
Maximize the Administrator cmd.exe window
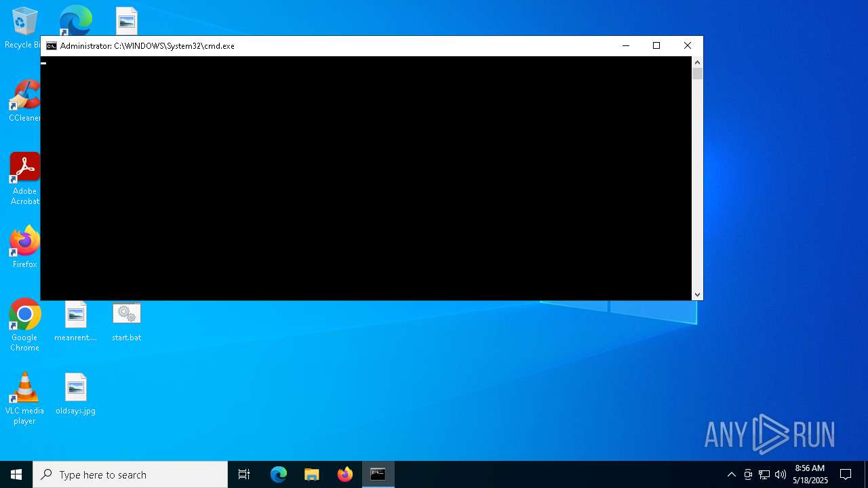point(656,46)
